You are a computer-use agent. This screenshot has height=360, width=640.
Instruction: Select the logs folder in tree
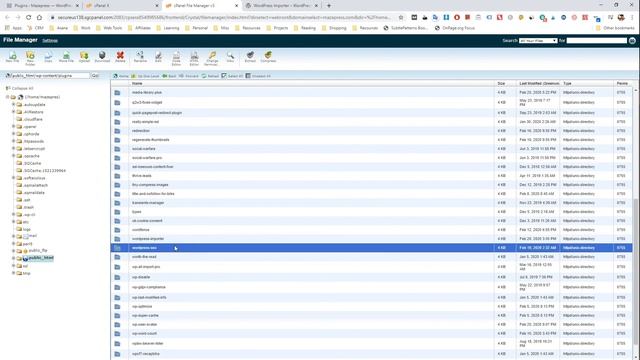coord(27,229)
